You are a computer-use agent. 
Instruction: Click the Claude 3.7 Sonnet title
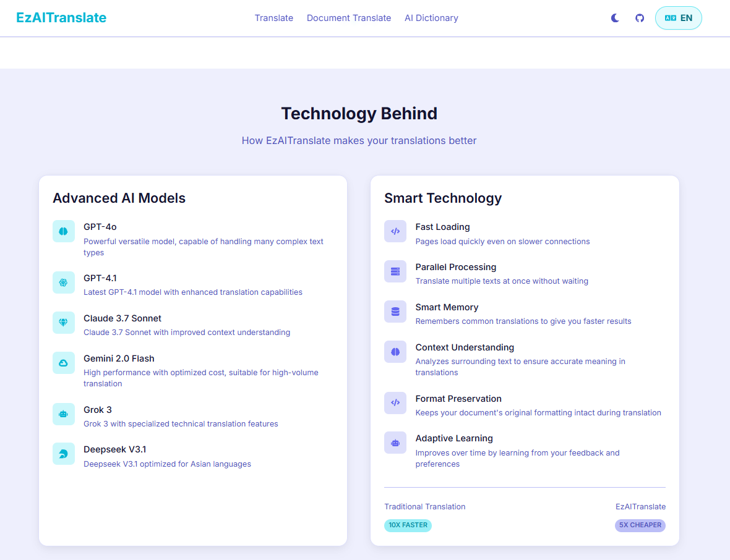[x=122, y=318]
